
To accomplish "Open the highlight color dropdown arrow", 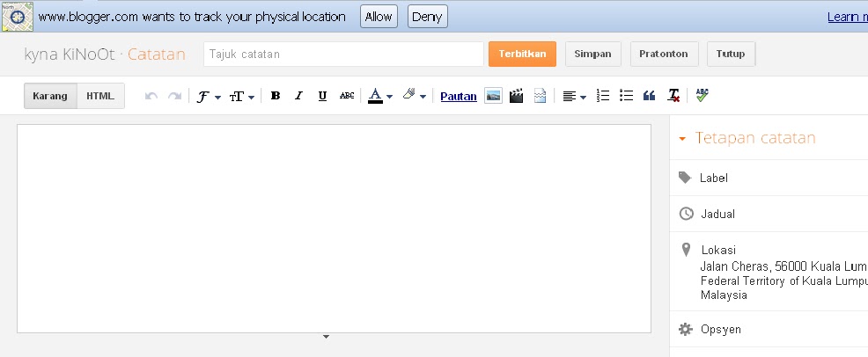I will click(423, 97).
